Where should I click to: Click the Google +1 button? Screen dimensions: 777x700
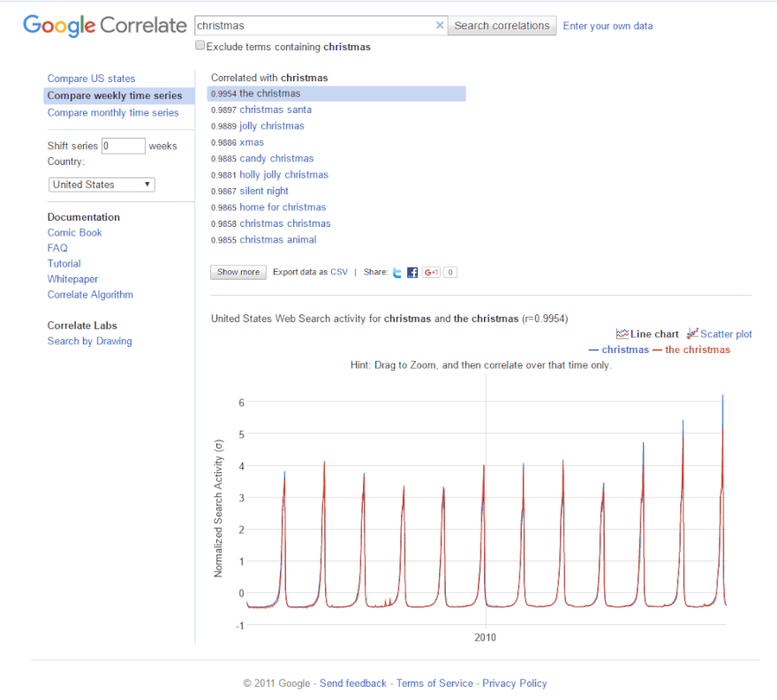pyautogui.click(x=431, y=273)
